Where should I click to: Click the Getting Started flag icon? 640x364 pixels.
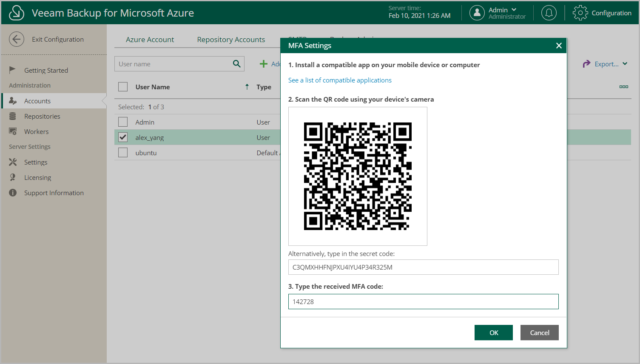click(x=13, y=70)
